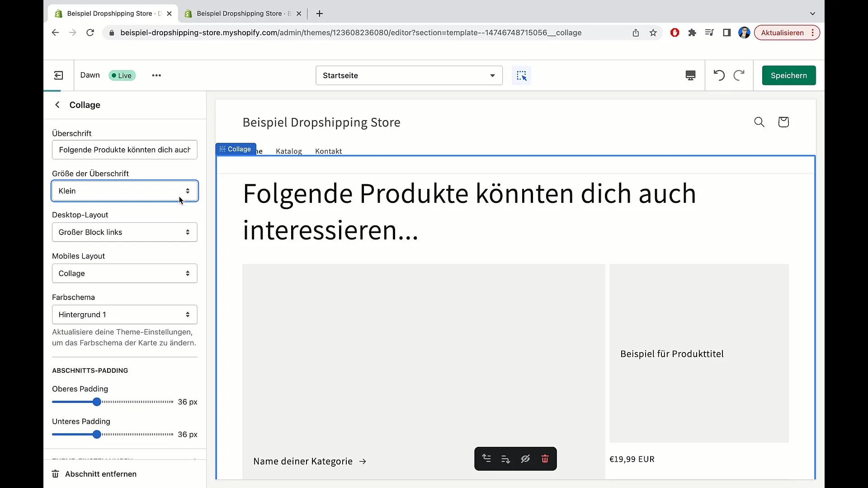868x488 pixels.
Task: Click Abschnitt entfernen to remove section
Action: point(101,474)
